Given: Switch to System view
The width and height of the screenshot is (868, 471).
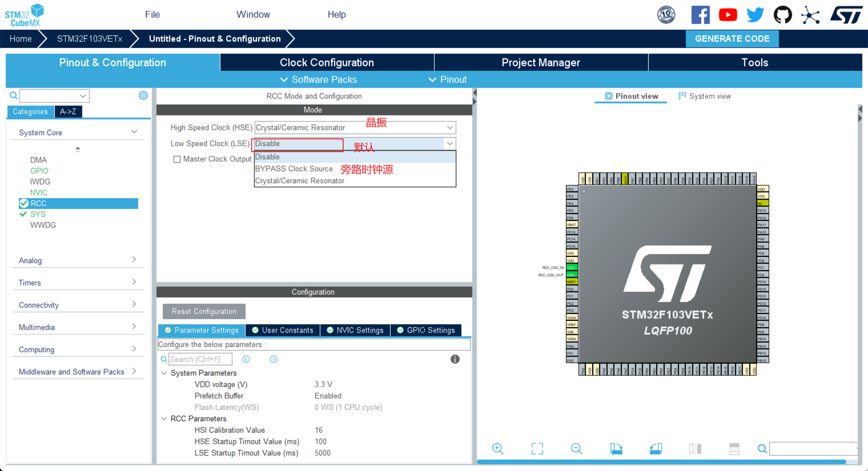Looking at the screenshot, I should [x=705, y=96].
